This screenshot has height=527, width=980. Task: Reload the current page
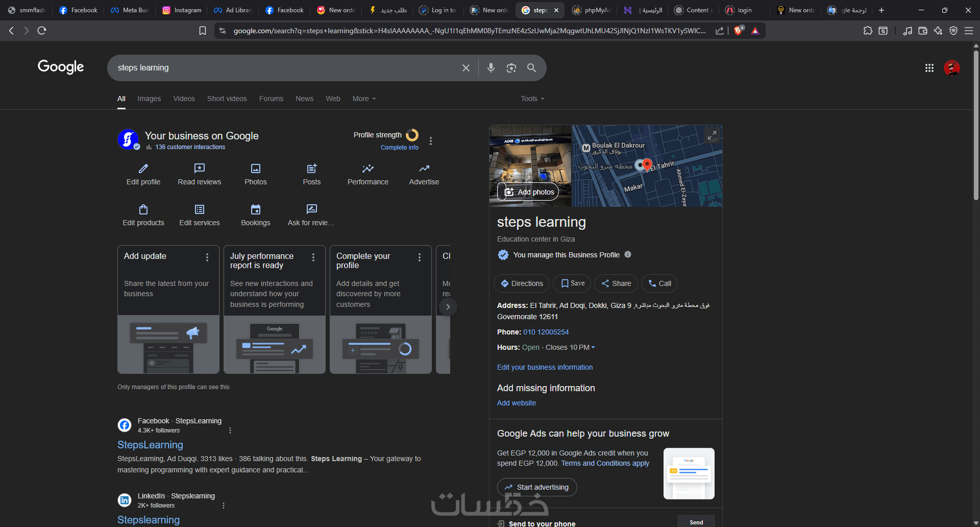42,31
